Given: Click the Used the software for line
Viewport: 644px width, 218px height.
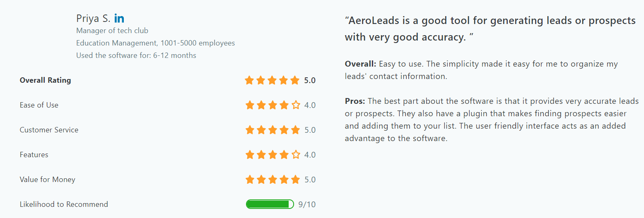Looking at the screenshot, I should tap(136, 55).
